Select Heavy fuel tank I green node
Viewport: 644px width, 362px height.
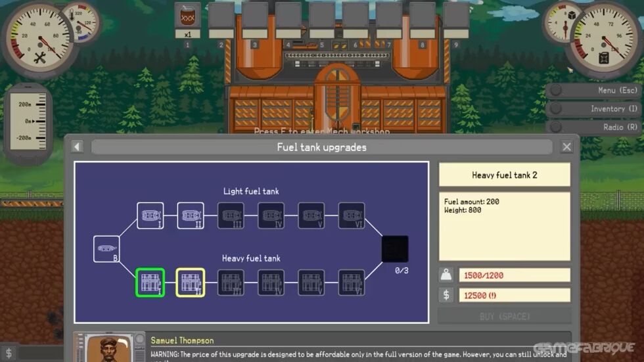tap(150, 283)
